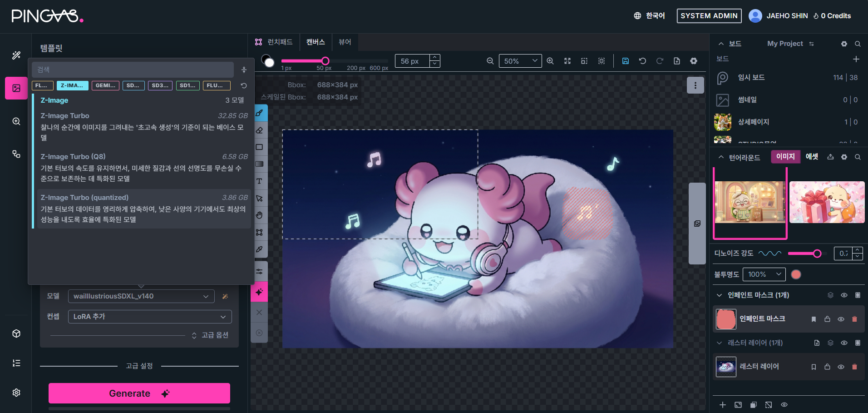Choose the Z-Image Turbo (Q8) model

point(144,168)
